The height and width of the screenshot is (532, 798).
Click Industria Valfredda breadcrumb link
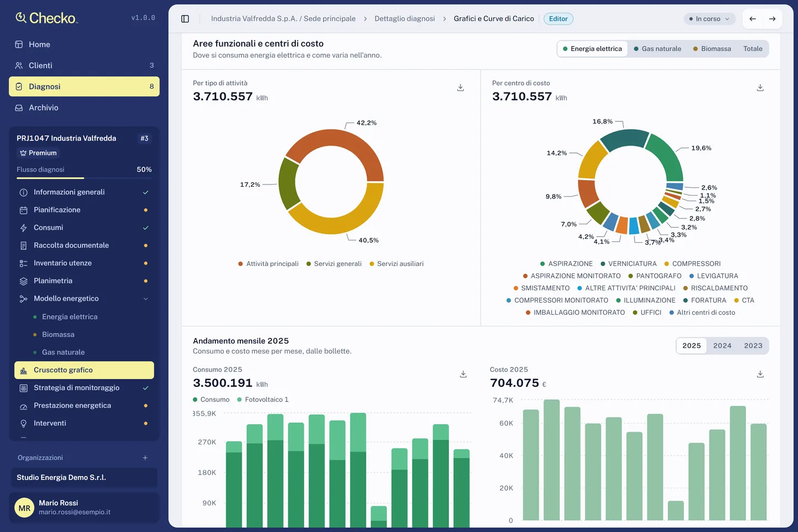click(x=283, y=19)
